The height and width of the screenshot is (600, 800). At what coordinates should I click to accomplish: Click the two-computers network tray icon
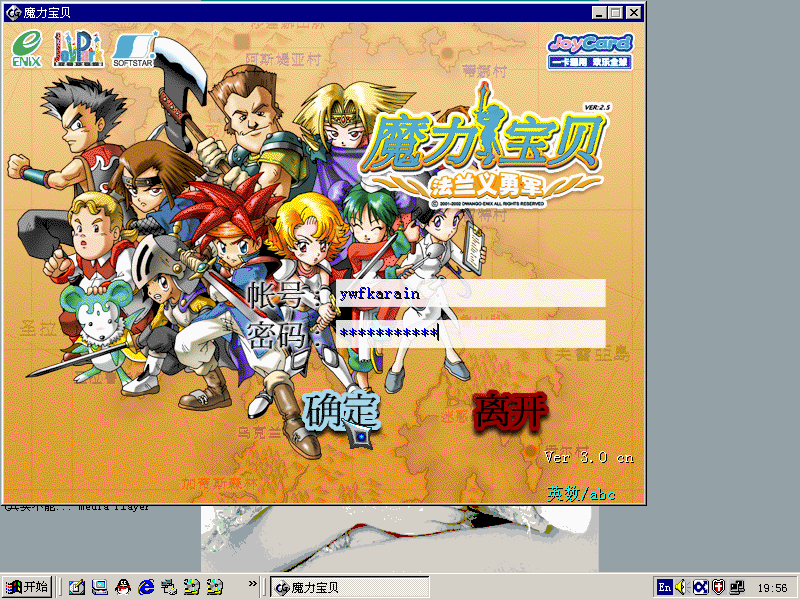[x=737, y=587]
